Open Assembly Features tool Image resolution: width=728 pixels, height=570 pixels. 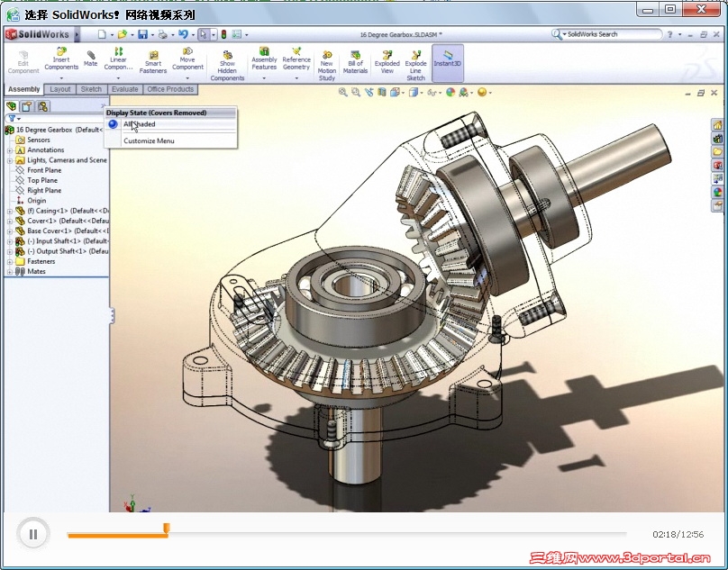pyautogui.click(x=264, y=59)
